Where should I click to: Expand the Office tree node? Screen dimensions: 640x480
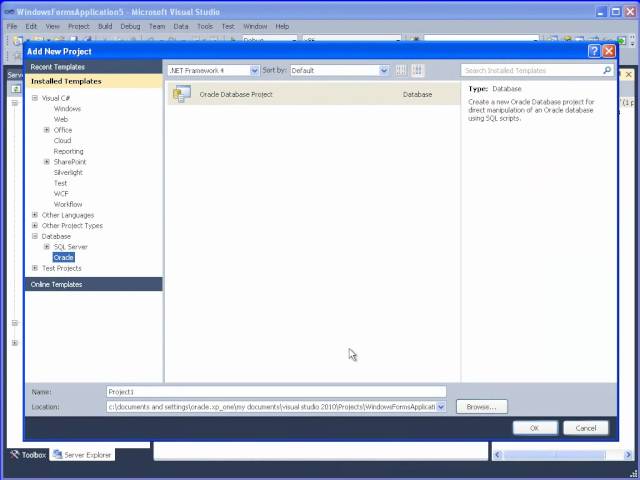[x=47, y=130]
